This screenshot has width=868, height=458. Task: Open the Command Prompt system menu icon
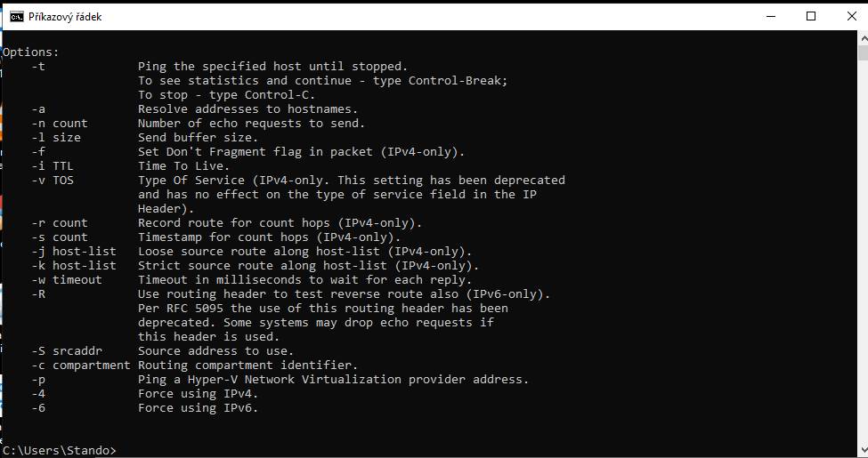click(17, 17)
